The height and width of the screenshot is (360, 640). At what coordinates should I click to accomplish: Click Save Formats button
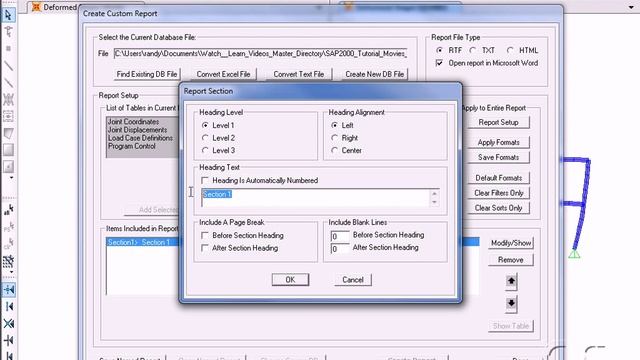click(498, 157)
